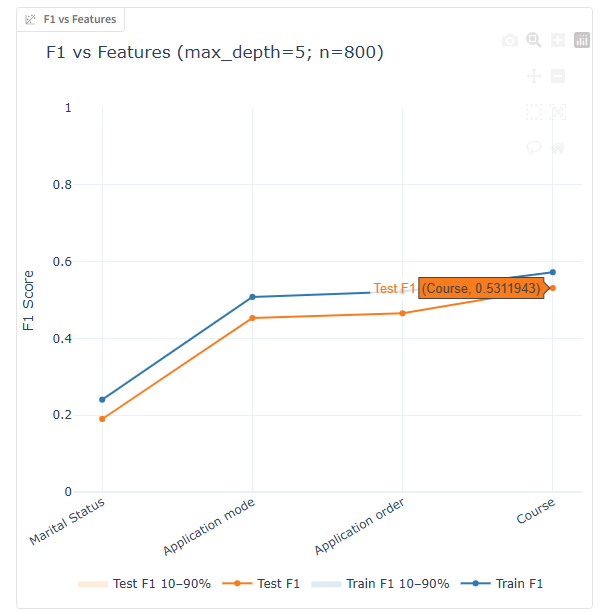Click the Test F1 point at Application order
Viewport: 608px width, 613px height.
(x=402, y=313)
